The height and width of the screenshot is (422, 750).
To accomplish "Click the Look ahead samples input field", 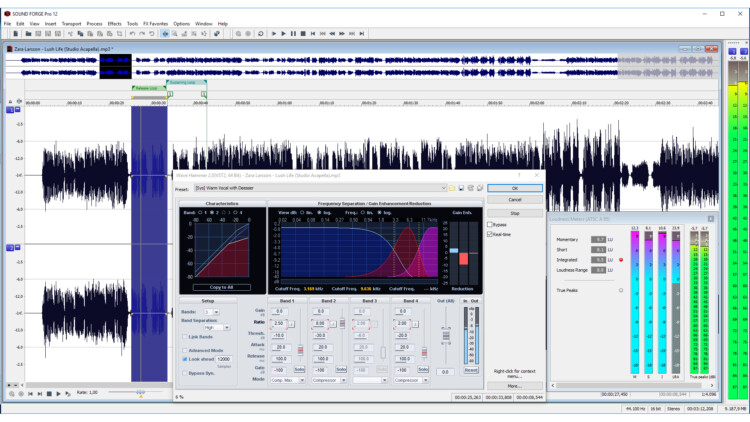I will pyautogui.click(x=224, y=358).
